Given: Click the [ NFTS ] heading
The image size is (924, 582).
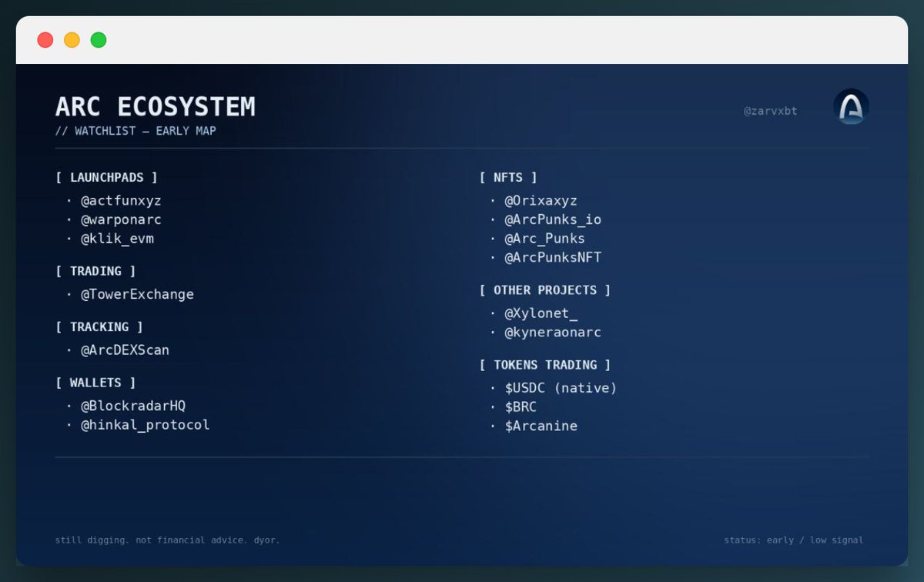Looking at the screenshot, I should coord(508,177).
